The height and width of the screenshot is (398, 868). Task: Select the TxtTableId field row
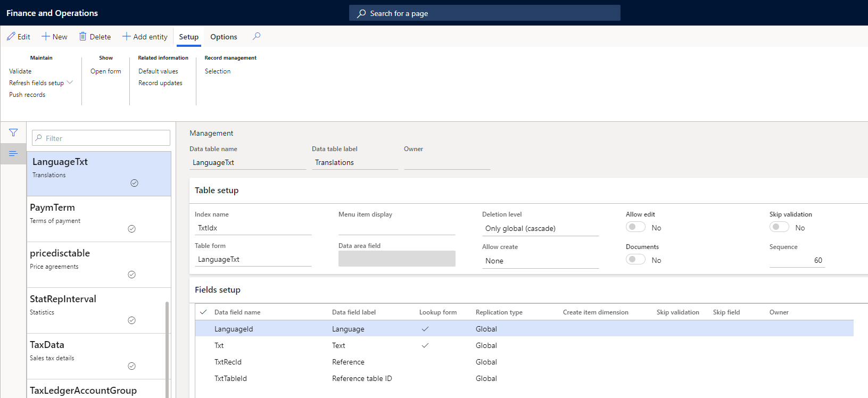(524, 378)
